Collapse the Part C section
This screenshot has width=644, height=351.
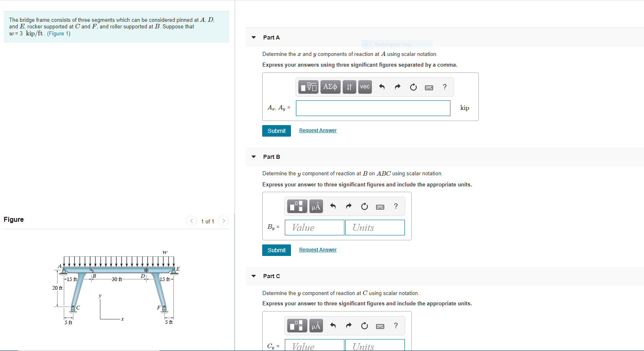(x=254, y=276)
